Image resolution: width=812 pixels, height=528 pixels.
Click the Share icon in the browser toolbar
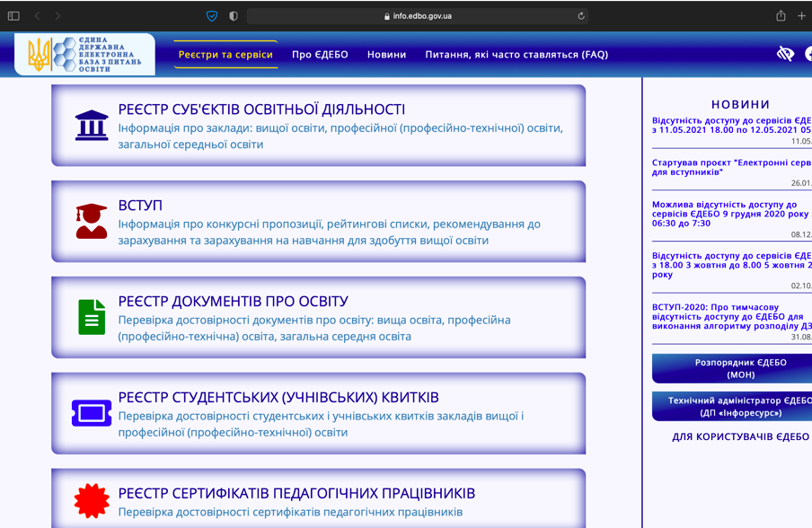[781, 15]
